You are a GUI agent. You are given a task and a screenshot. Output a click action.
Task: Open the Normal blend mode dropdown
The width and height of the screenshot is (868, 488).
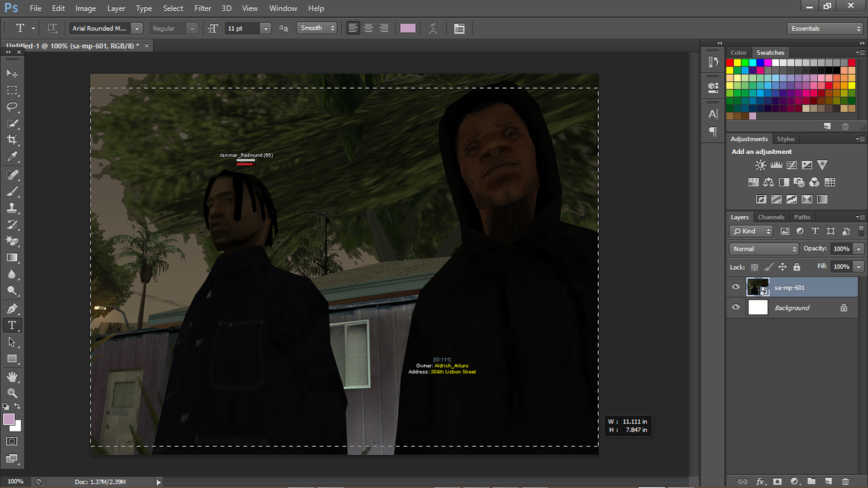pyautogui.click(x=764, y=249)
